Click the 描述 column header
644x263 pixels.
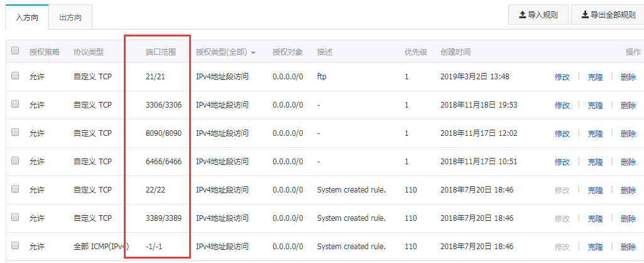pyautogui.click(x=324, y=52)
